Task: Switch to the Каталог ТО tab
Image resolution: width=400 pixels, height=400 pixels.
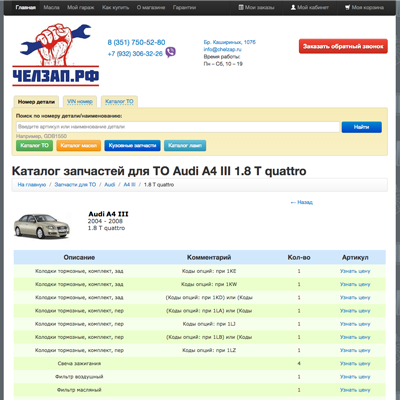Action: point(119,101)
